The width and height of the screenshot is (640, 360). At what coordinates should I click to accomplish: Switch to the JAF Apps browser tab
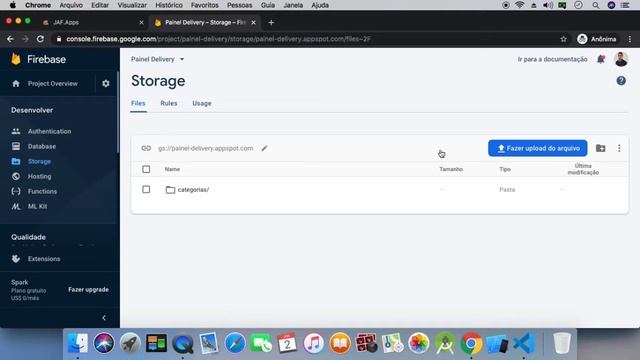point(92,22)
